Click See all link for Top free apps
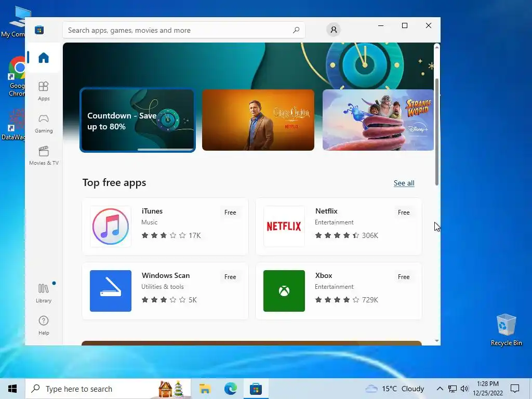 (404, 183)
